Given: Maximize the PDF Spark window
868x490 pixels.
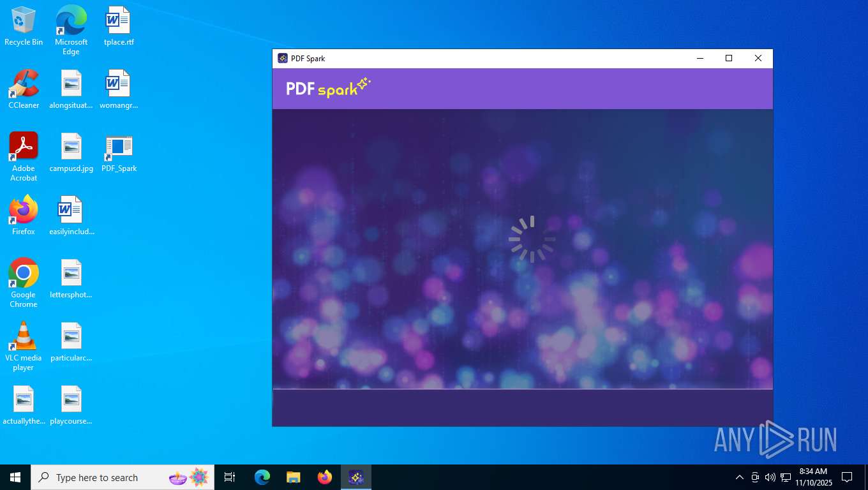Looking at the screenshot, I should coord(729,58).
